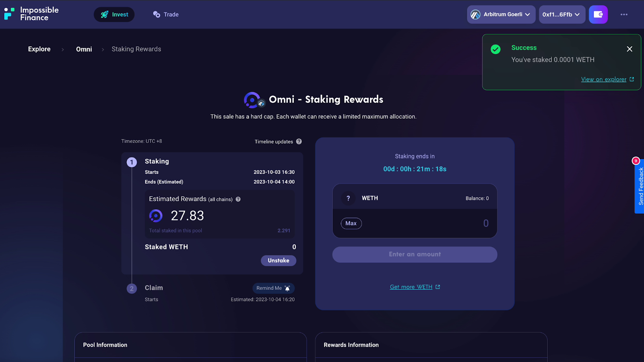Screen dimensions: 644x362
Task: Go to Omni breadcrumb
Action: coord(84,49)
